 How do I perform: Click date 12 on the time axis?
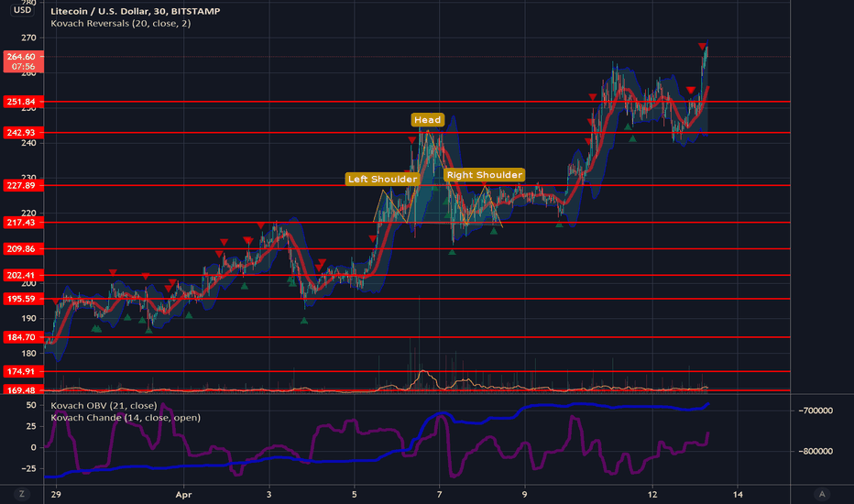(x=652, y=495)
